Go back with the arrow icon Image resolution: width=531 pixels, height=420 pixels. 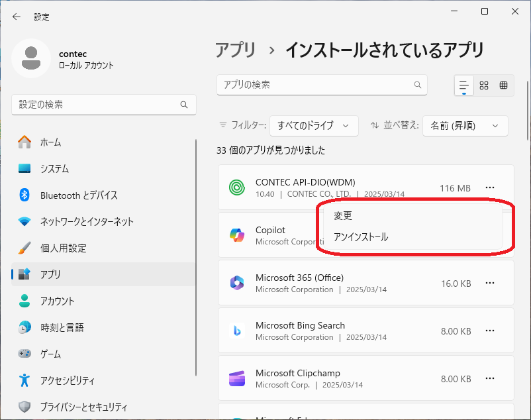(x=17, y=17)
